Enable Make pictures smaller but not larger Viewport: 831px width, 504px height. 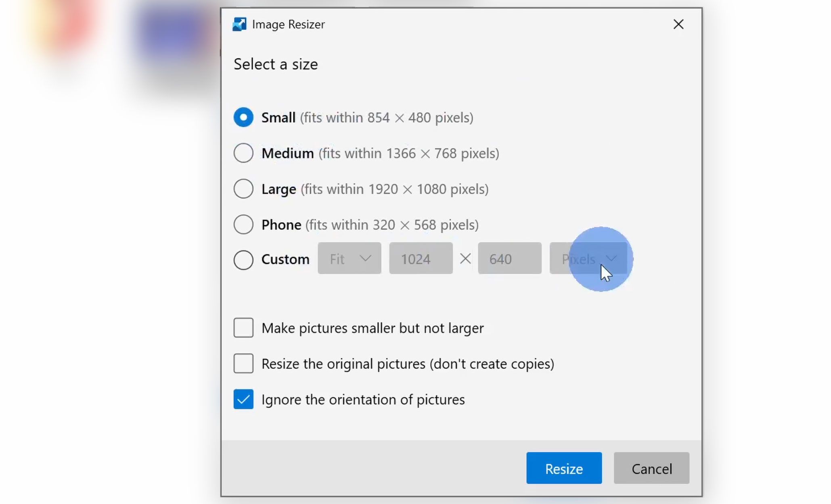point(243,327)
